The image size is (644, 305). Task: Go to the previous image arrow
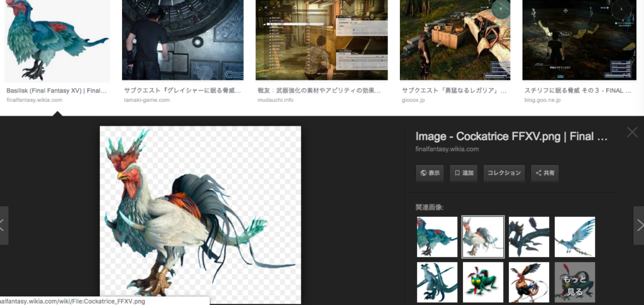tap(3, 225)
